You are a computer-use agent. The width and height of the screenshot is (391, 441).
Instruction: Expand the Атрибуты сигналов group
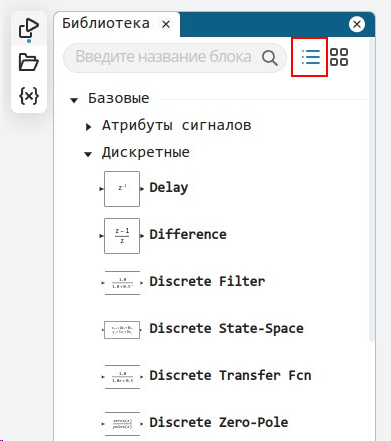point(88,127)
